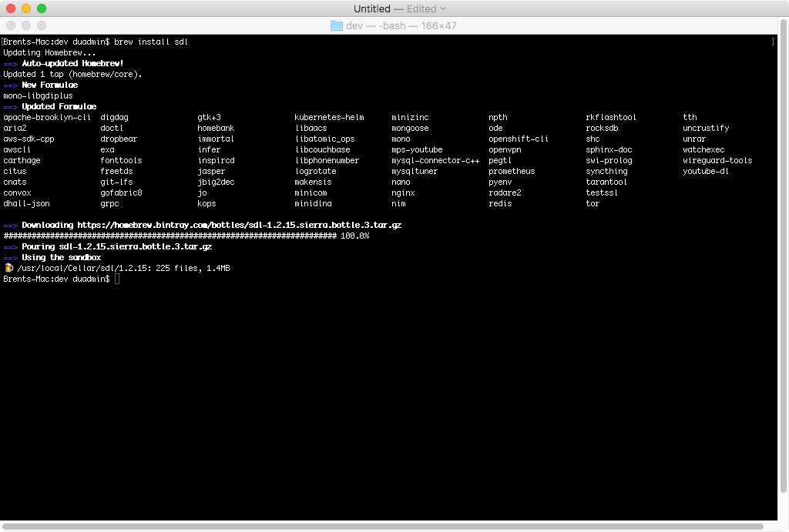
Task: Click the brew install sdl command text
Action: (151, 42)
